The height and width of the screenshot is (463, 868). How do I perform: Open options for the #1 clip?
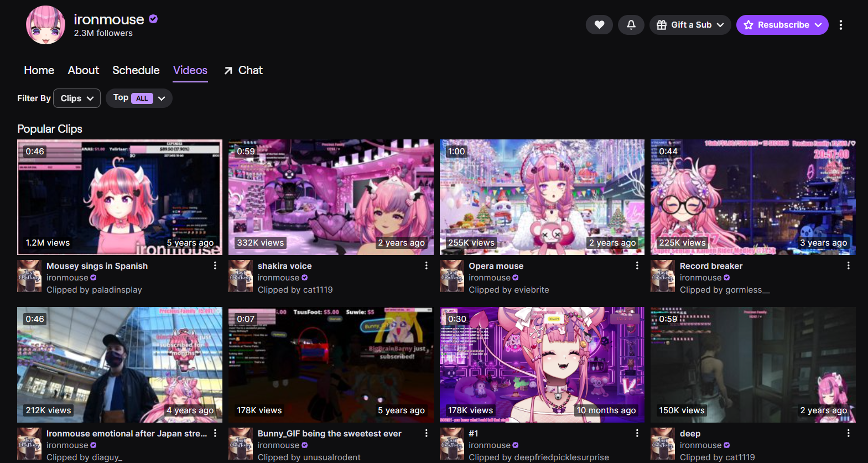point(637,434)
